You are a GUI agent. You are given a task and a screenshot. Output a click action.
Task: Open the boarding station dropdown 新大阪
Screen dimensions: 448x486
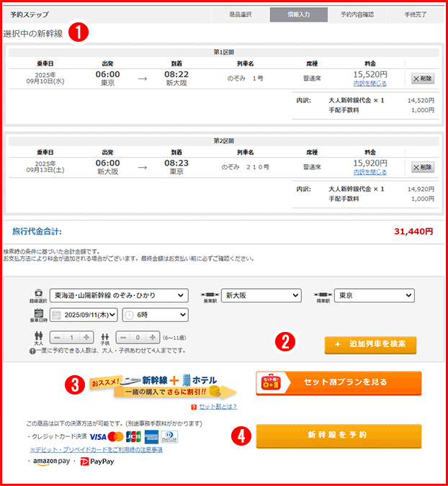(261, 295)
